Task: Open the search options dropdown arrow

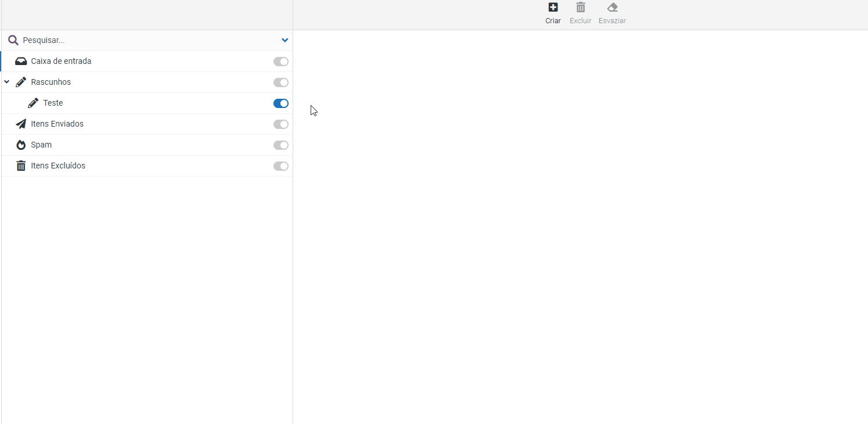Action: pyautogui.click(x=285, y=41)
